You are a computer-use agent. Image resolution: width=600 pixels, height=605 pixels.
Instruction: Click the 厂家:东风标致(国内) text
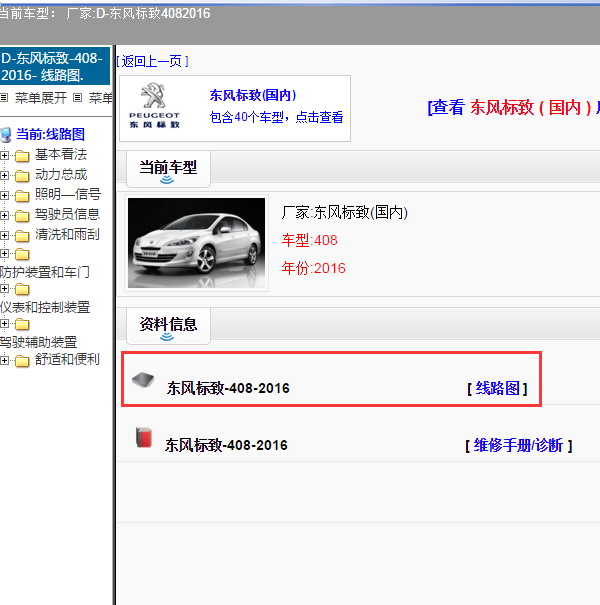345,212
